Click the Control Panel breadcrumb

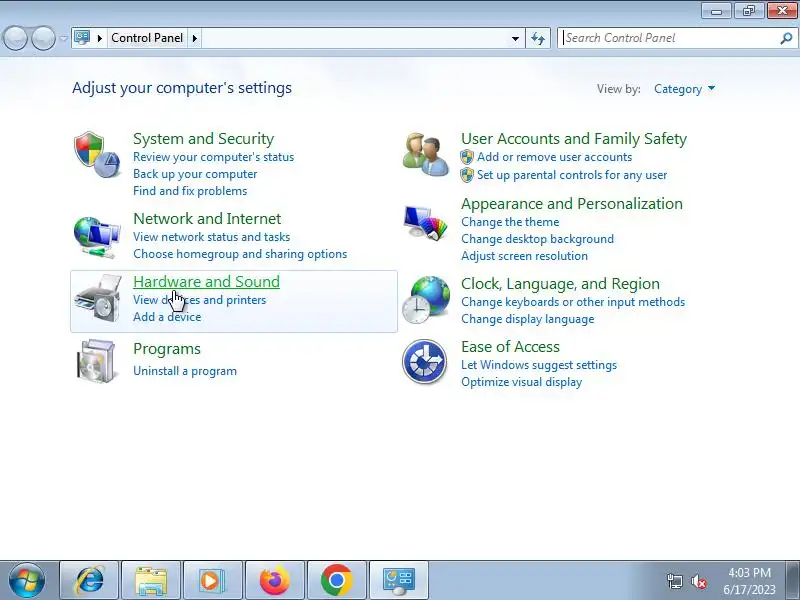(147, 38)
